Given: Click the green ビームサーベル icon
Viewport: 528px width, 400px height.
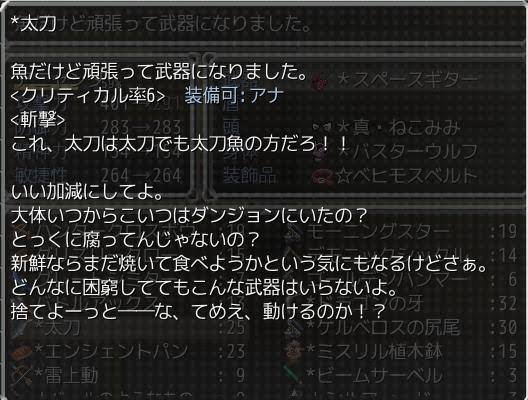Looking at the screenshot, I should click(292, 375).
